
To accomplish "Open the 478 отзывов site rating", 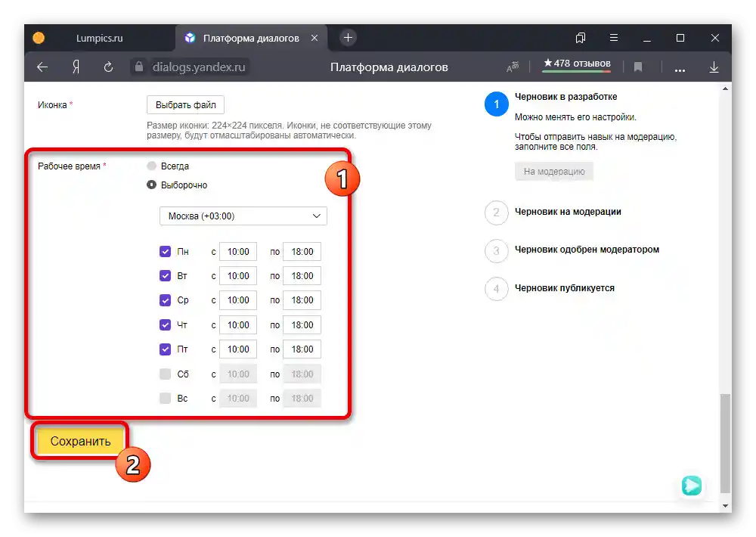I will point(577,64).
